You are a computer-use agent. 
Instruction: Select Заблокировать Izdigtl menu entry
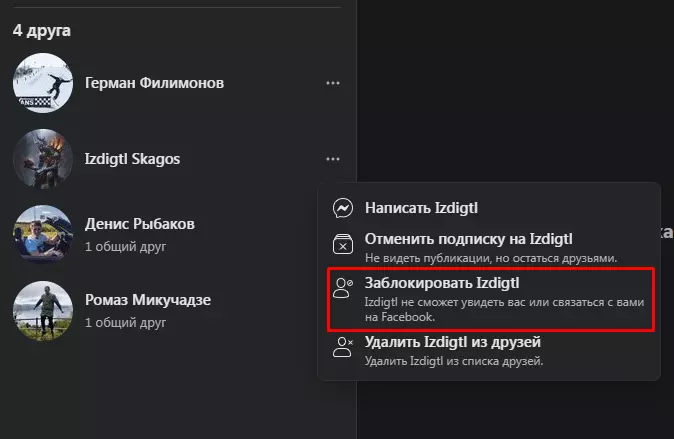click(490, 299)
